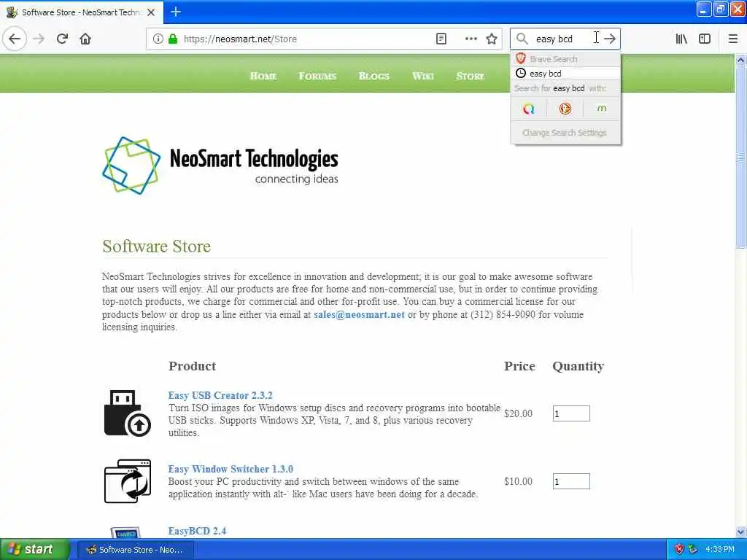Viewport: 747px width, 560px height.
Task: Click the vertical scrollbar thumb
Action: click(741, 157)
